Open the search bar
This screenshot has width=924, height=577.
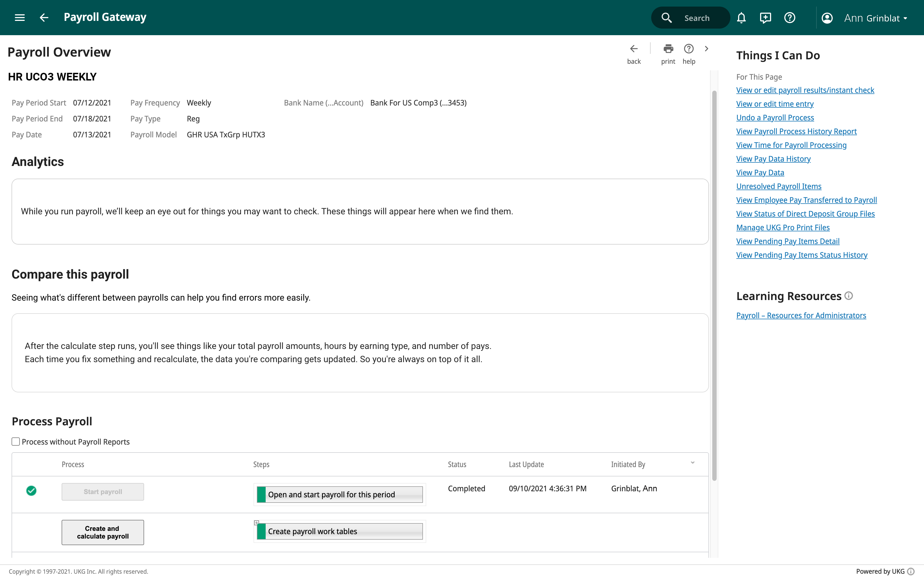690,17
